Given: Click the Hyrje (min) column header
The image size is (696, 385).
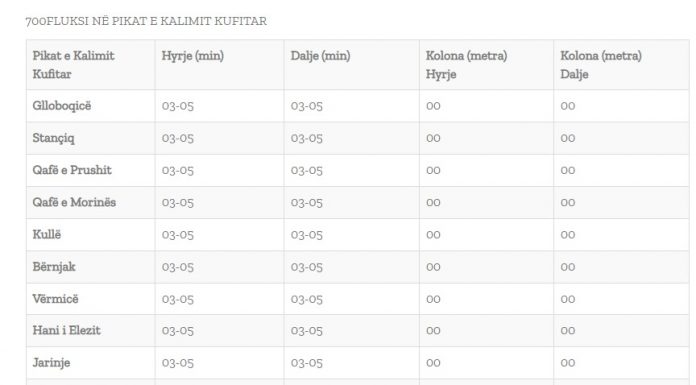Looking at the screenshot, I should (x=193, y=56).
